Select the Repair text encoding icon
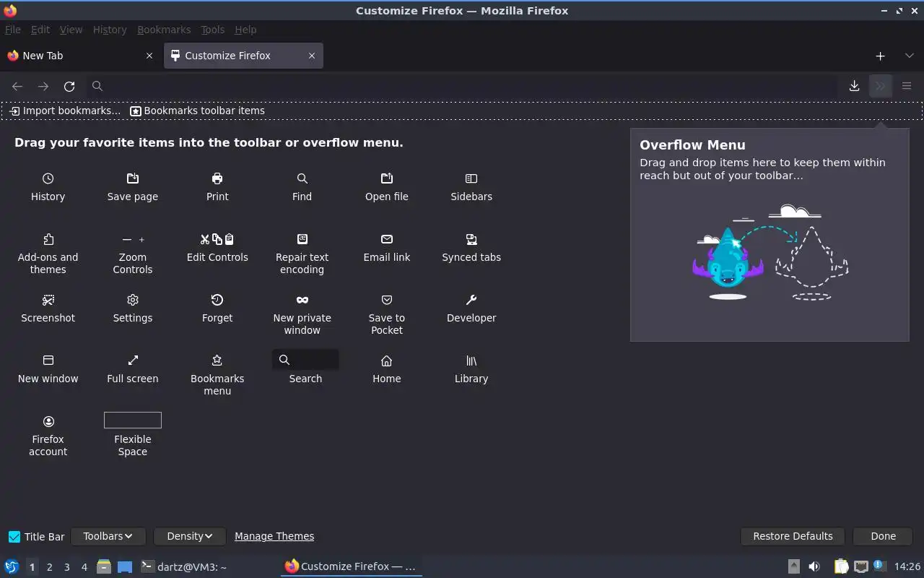 tap(302, 239)
